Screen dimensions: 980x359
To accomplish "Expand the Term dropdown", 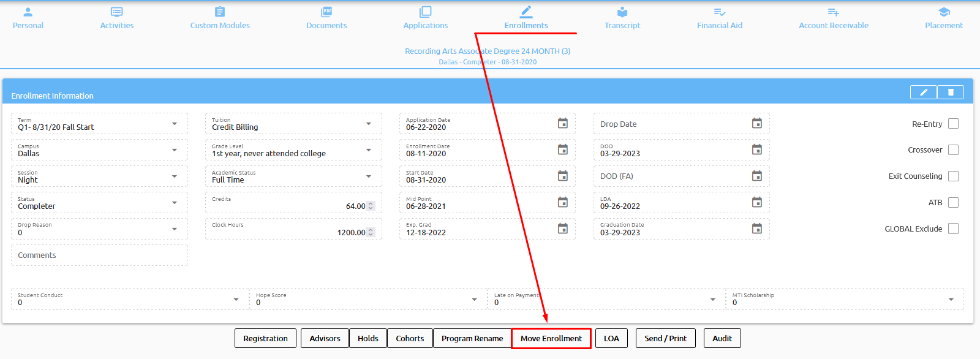I will (x=175, y=124).
